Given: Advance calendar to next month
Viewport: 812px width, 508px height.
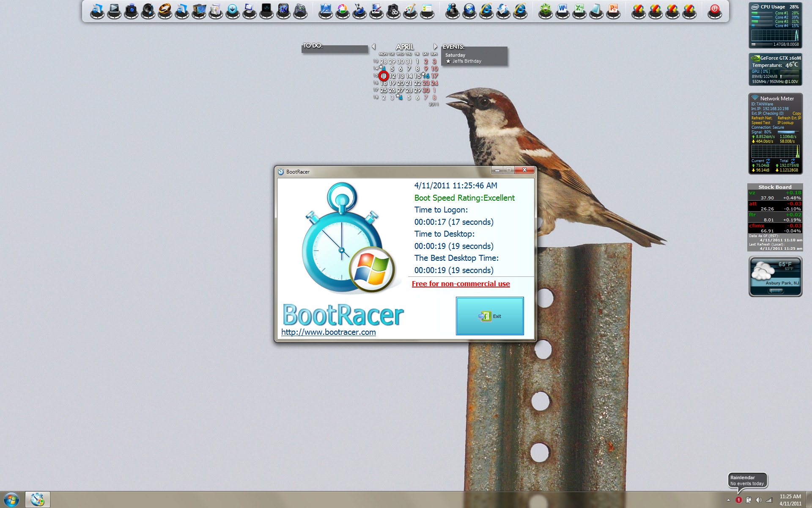Looking at the screenshot, I should [435, 47].
